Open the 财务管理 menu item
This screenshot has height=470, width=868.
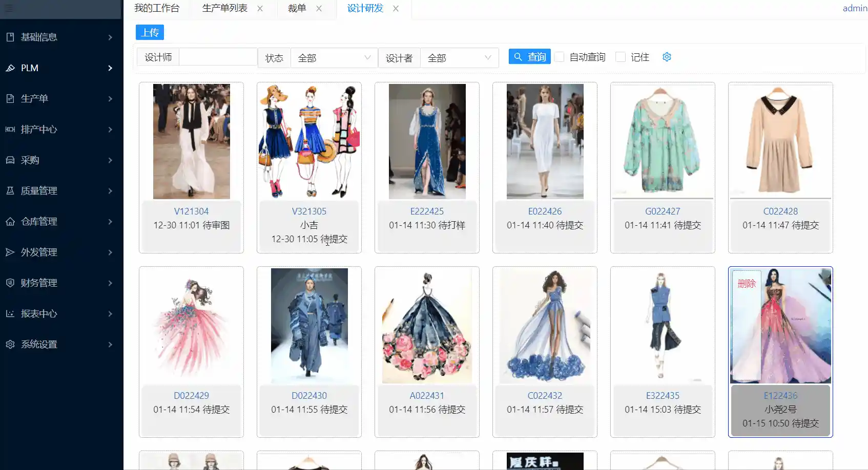[61, 283]
